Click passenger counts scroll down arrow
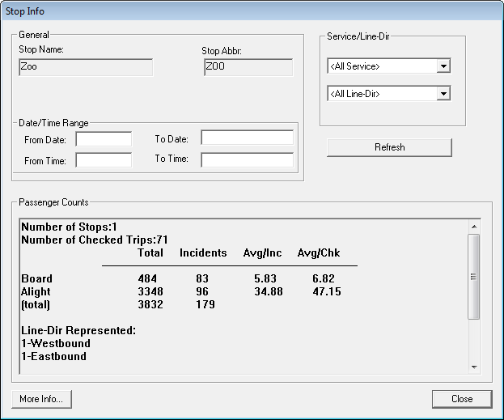This screenshot has height=420, width=504. [x=474, y=367]
